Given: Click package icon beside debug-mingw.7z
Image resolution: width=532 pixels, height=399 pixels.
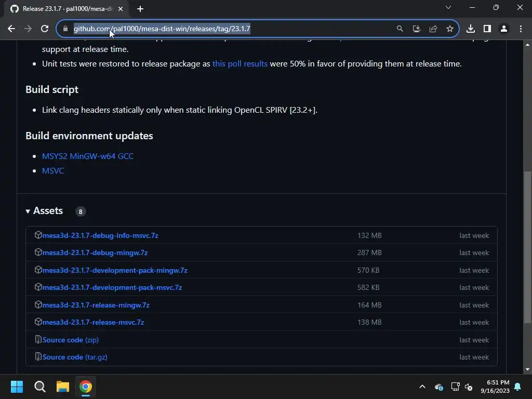Looking at the screenshot, I should [38, 252].
